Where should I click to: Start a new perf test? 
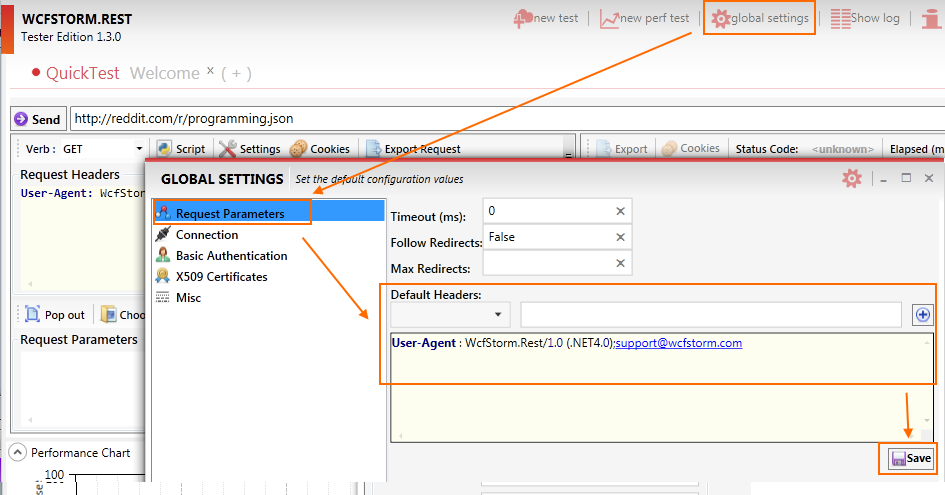[644, 19]
